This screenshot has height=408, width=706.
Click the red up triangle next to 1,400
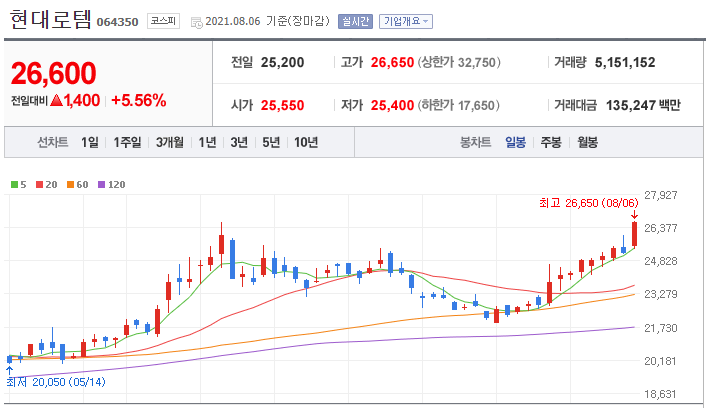pos(57,100)
